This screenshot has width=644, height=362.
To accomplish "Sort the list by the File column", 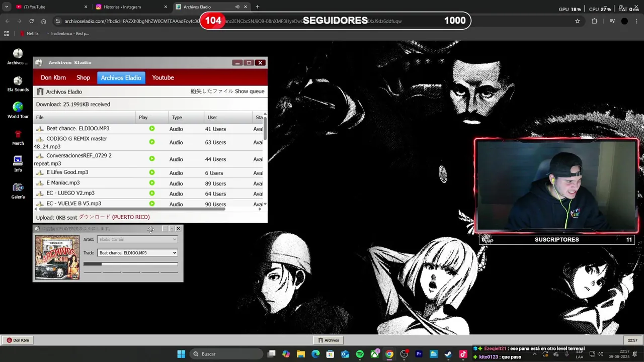I will click(x=85, y=117).
